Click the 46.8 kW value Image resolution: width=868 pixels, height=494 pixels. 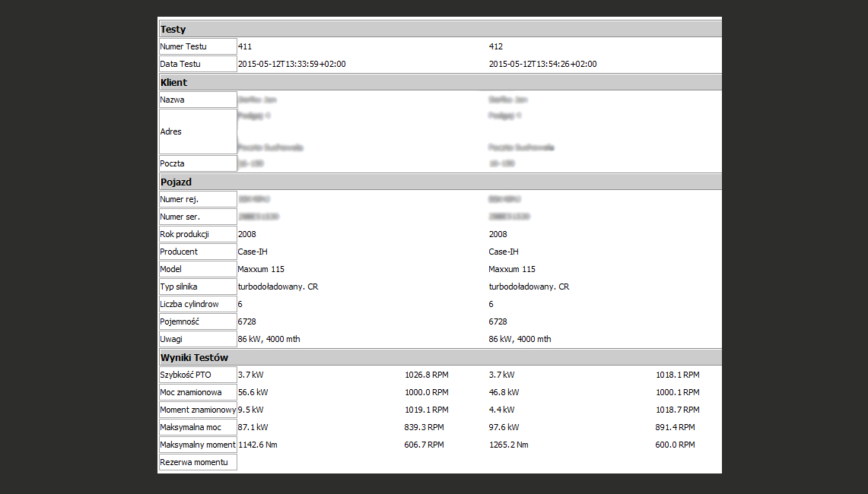[x=504, y=392]
